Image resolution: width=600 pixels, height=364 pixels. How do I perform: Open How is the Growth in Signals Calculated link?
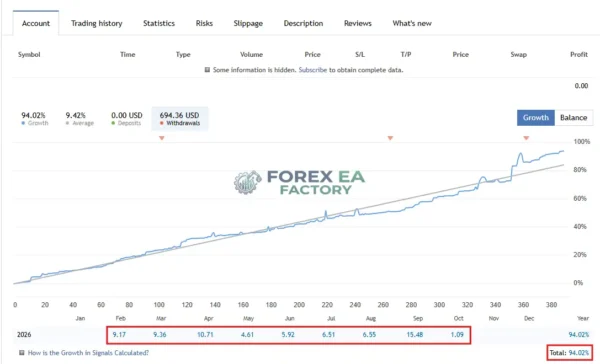pos(88,353)
